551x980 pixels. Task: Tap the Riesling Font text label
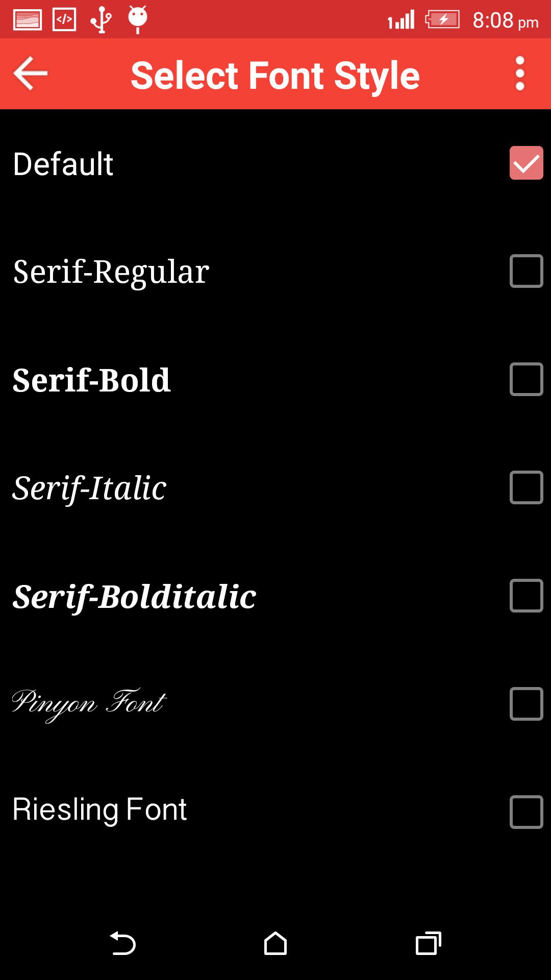coord(99,810)
